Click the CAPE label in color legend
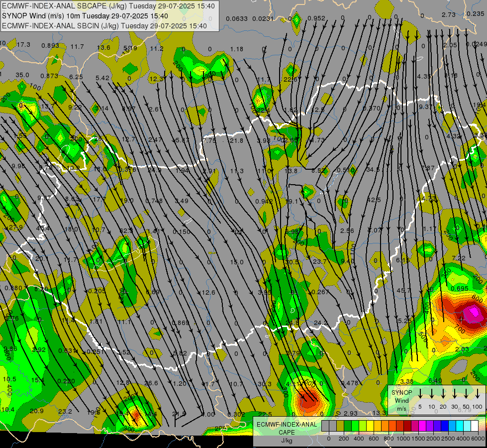The width and height of the screenshot is (487, 448). click(x=287, y=432)
